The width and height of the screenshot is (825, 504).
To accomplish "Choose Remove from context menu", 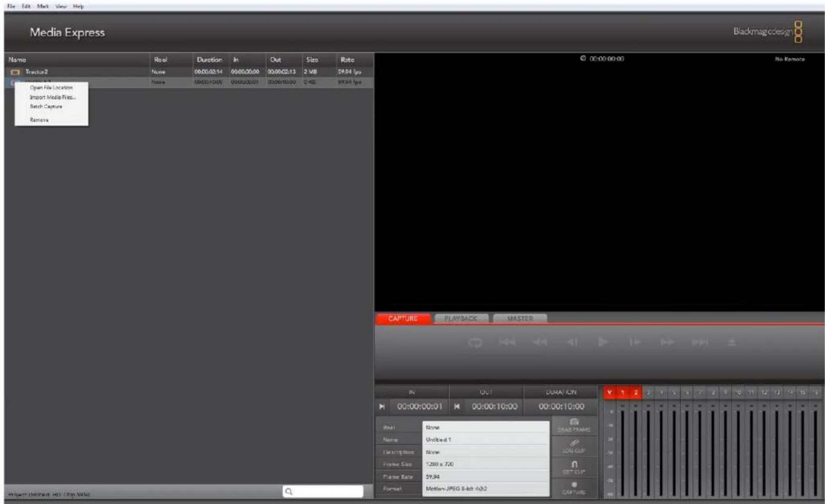I will click(51, 120).
